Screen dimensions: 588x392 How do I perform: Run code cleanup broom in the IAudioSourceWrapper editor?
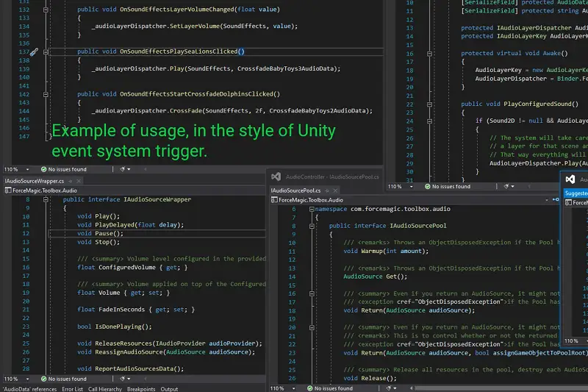click(122, 379)
